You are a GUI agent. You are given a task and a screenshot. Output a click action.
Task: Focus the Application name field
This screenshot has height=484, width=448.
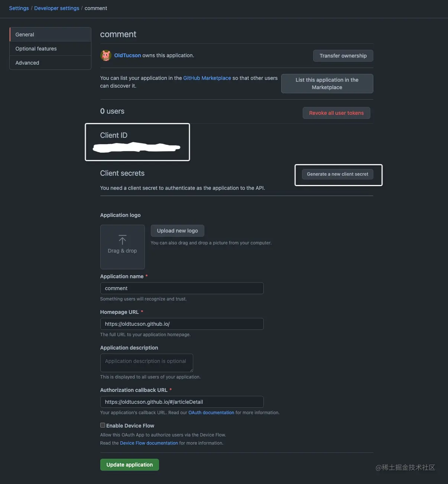pos(182,288)
